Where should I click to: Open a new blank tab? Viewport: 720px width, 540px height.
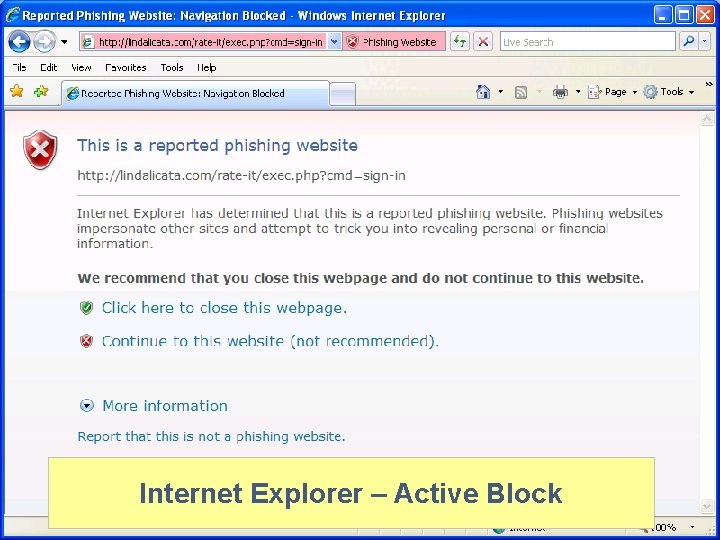coord(343,94)
